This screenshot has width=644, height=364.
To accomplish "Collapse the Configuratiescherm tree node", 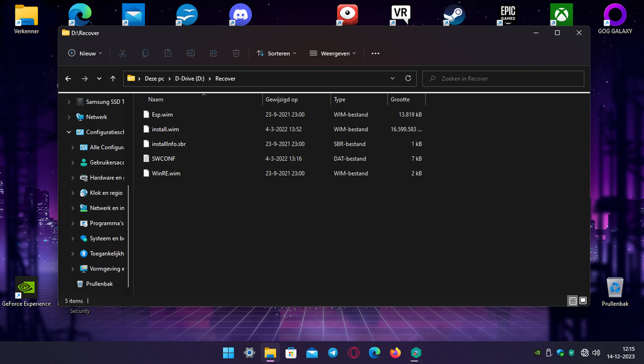I will pyautogui.click(x=69, y=132).
